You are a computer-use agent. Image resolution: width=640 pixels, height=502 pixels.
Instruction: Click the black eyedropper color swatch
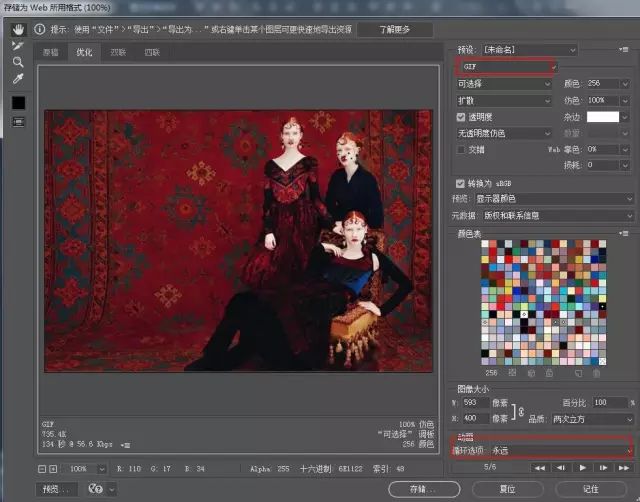click(18, 102)
